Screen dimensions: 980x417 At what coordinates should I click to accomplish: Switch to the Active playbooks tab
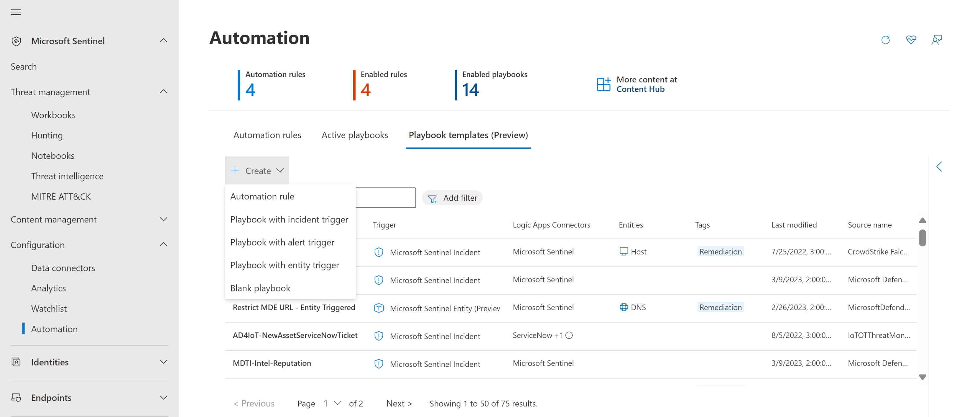[x=354, y=135]
